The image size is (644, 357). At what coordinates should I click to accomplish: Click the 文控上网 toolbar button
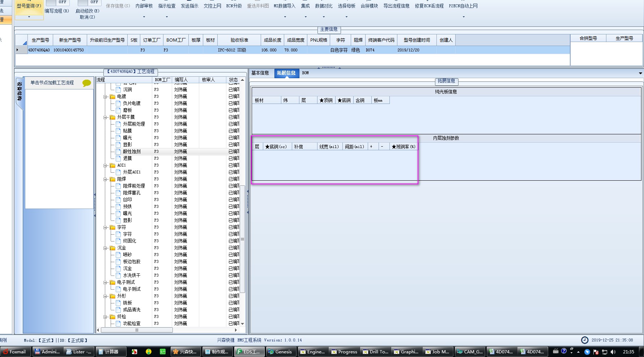[x=212, y=6]
